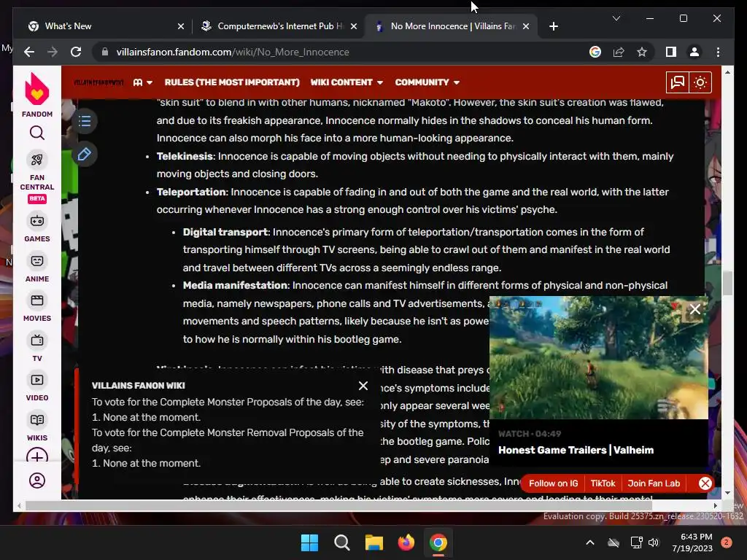Open the Games controller icon
This screenshot has height=560, width=747.
point(37,221)
